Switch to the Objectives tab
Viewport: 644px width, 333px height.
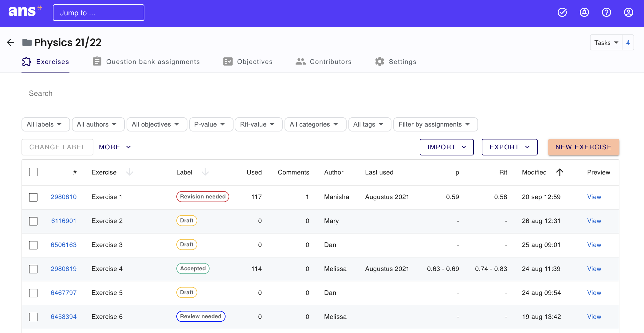pyautogui.click(x=248, y=62)
